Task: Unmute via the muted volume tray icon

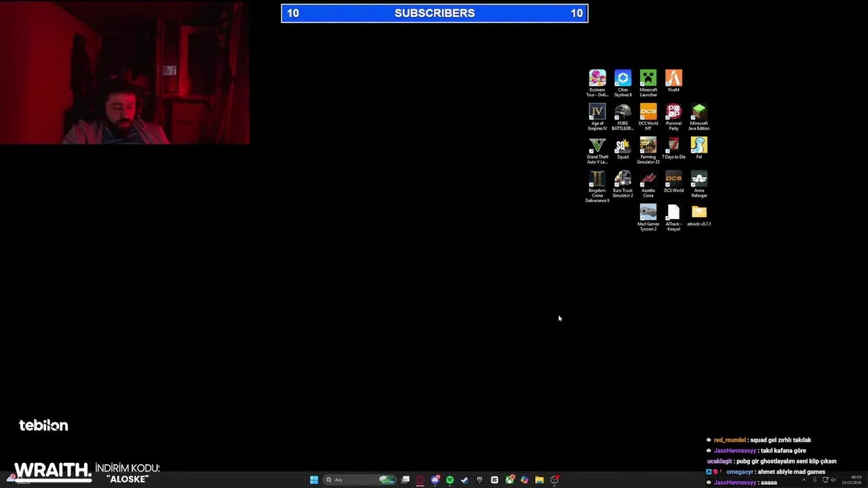Action: click(x=833, y=480)
